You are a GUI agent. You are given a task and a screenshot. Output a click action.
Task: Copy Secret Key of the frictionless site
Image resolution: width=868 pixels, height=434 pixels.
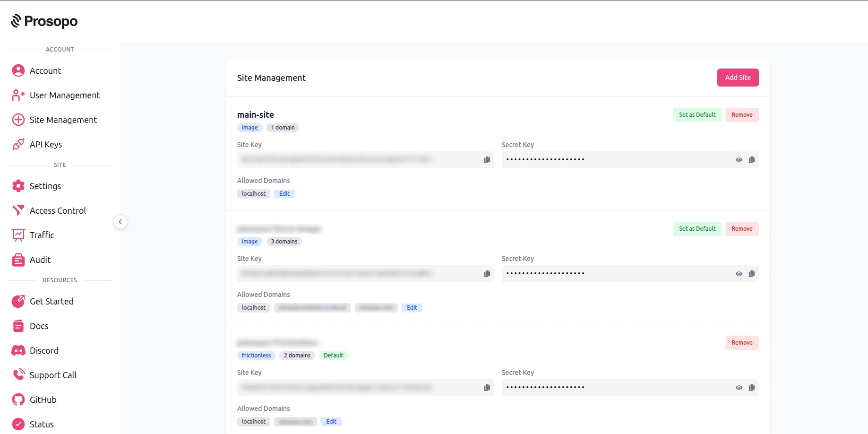point(752,388)
